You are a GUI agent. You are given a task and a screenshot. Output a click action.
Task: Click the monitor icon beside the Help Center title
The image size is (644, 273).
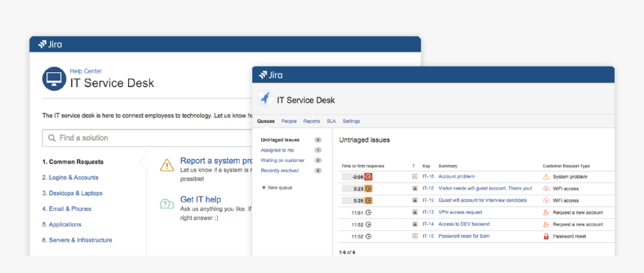tap(54, 79)
